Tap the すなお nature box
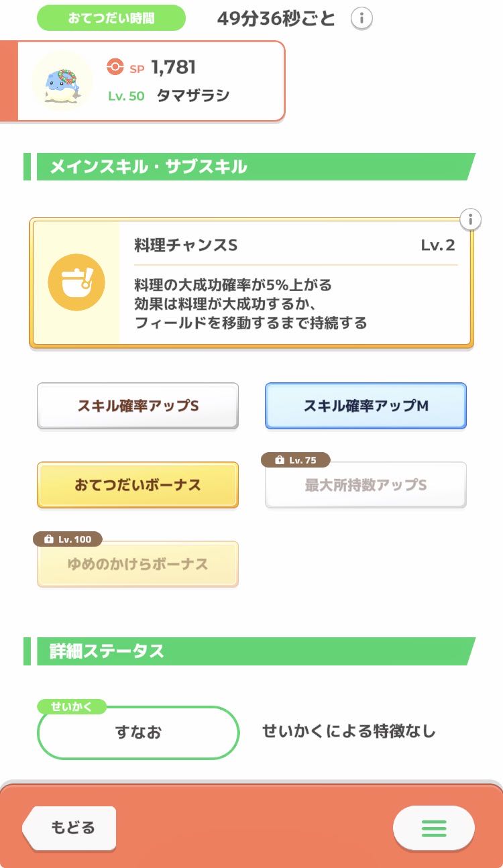The image size is (503, 868). point(137,733)
